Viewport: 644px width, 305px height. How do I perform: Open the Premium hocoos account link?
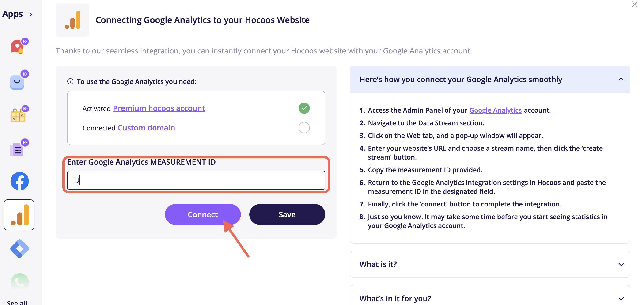[159, 108]
